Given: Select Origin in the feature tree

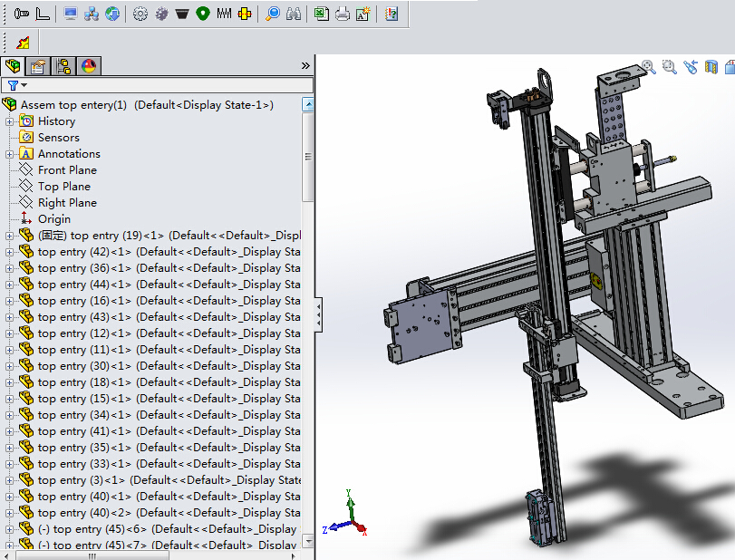Looking at the screenshot, I should pos(53,219).
